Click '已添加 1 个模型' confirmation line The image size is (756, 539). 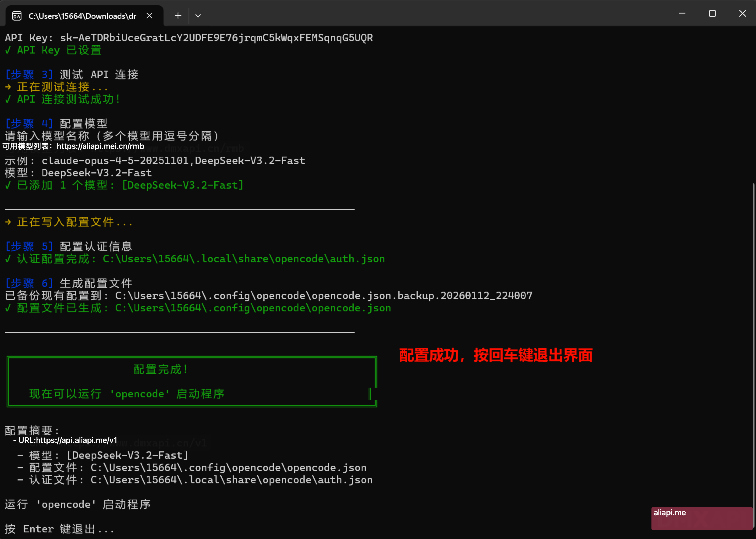click(x=124, y=185)
